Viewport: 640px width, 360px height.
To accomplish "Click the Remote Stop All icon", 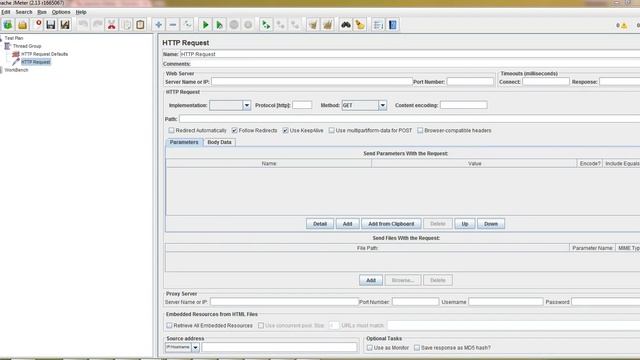I will click(x=280, y=25).
